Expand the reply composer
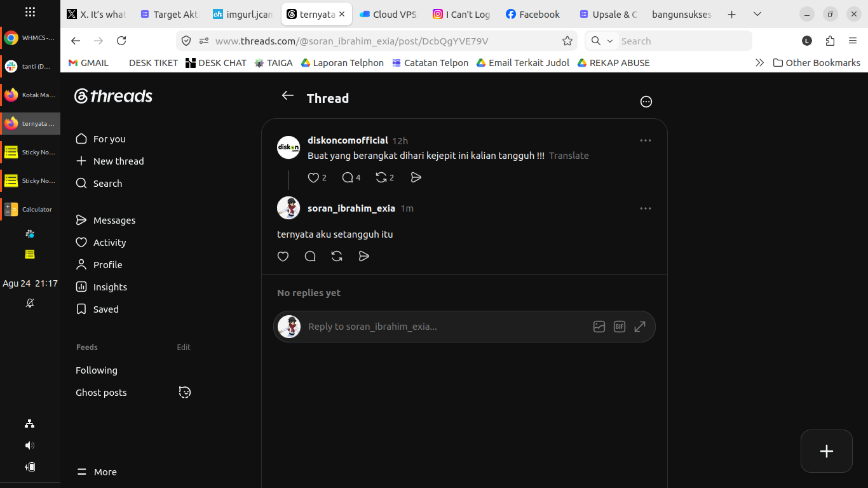 [640, 327]
